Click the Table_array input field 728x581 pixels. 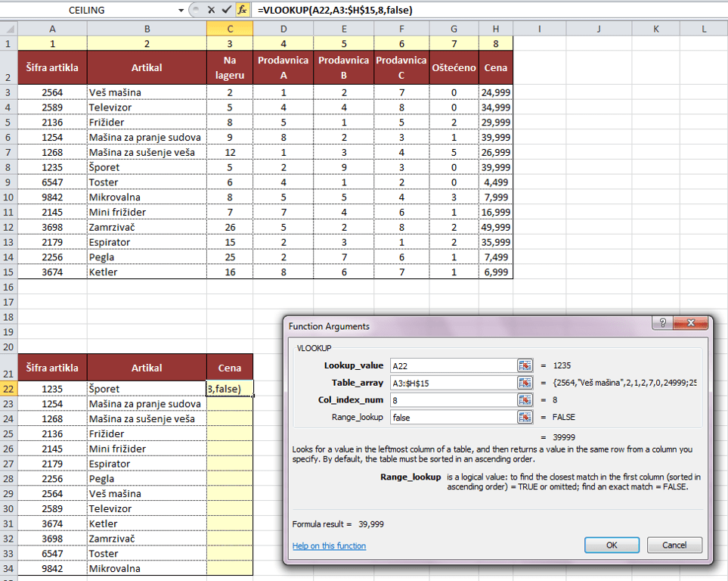(x=454, y=383)
